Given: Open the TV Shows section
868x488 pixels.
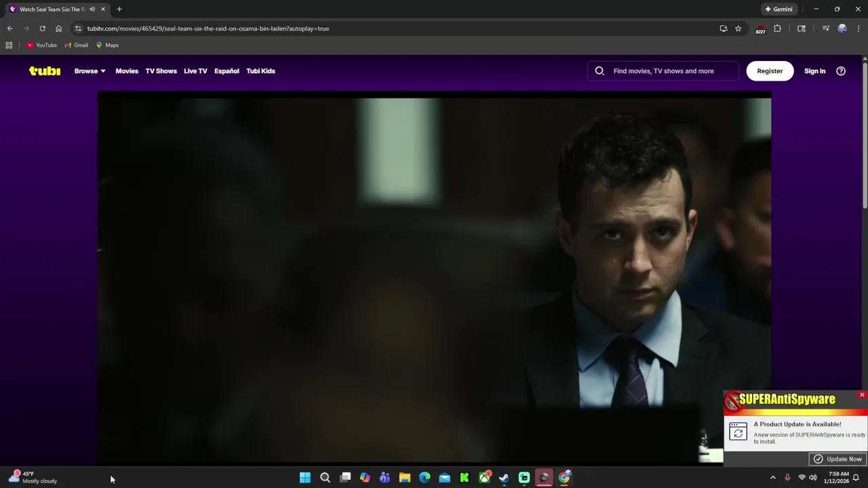Looking at the screenshot, I should tap(161, 71).
